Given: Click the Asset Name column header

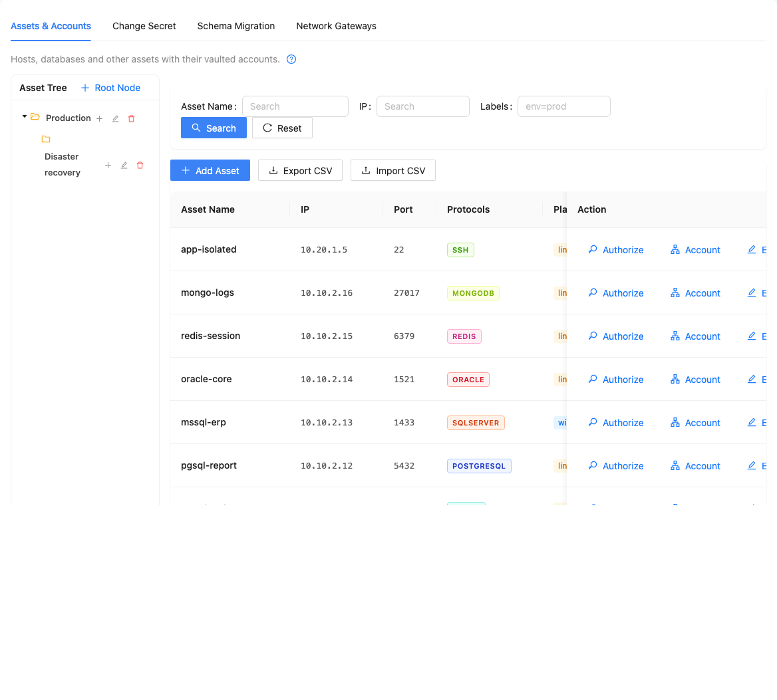Looking at the screenshot, I should (208, 209).
